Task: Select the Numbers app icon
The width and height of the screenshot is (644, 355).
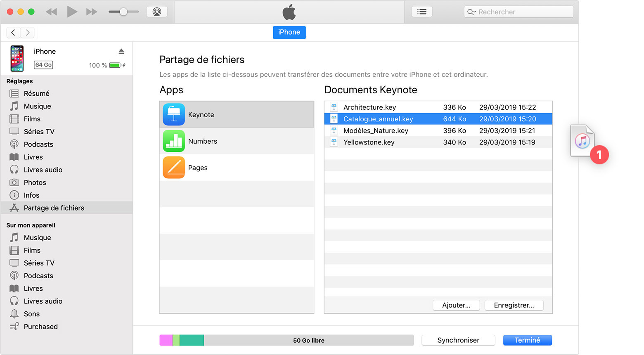Action: (174, 141)
